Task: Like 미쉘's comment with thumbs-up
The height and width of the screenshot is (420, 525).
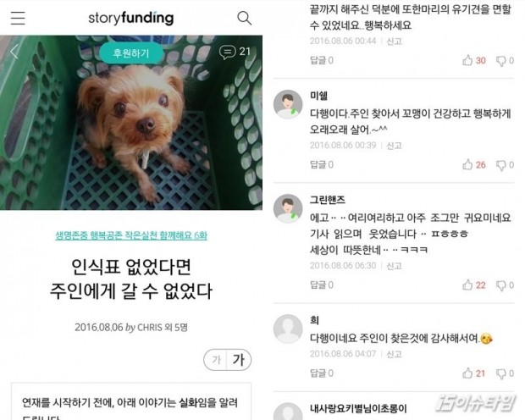Action: (x=467, y=164)
